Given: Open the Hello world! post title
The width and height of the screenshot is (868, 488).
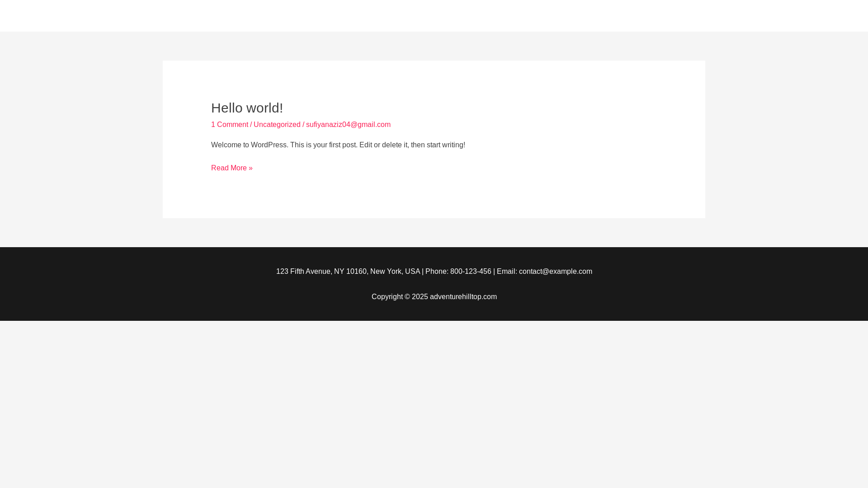Looking at the screenshot, I should click(247, 108).
